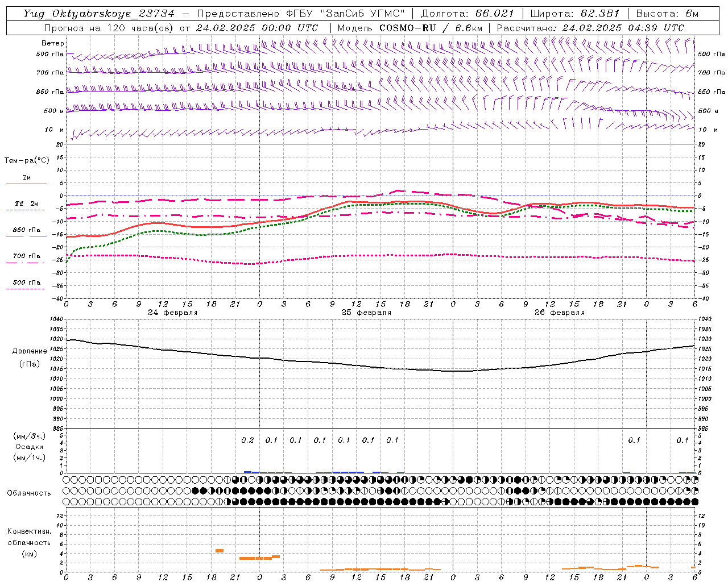Select the 850 гПа temperature legend entry

coord(26,230)
